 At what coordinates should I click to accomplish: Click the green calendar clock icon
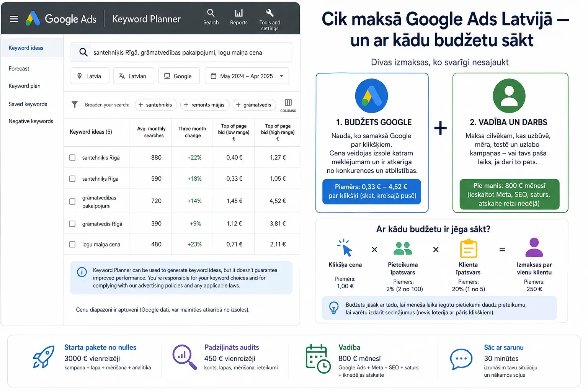click(318, 358)
